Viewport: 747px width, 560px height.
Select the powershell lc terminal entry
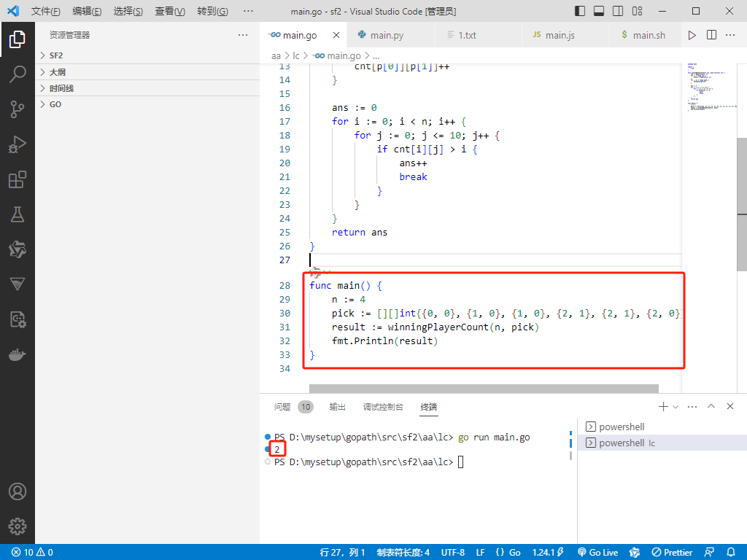pos(662,443)
